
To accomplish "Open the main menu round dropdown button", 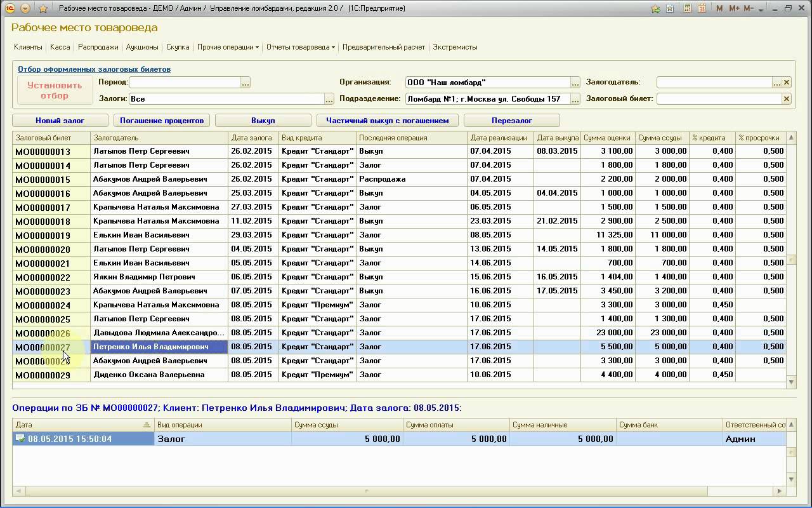I will click(25, 8).
